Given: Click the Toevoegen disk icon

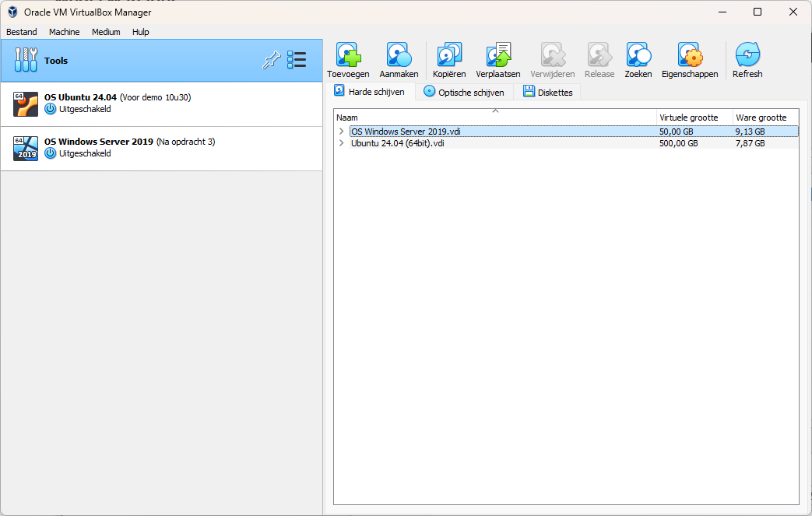Looking at the screenshot, I should (x=348, y=55).
